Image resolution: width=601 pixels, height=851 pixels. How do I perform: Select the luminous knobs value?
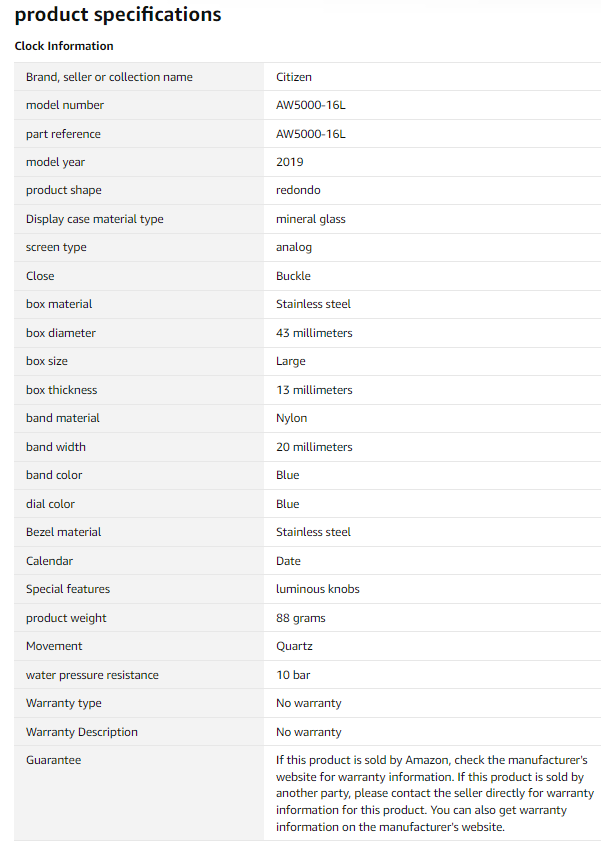pyautogui.click(x=318, y=589)
